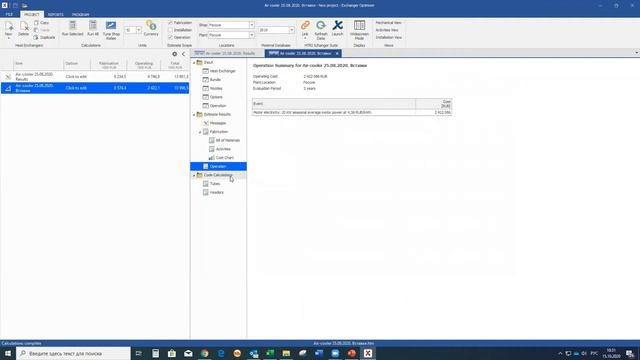Click the Operating column header
This screenshot has width=640, height=360.
tap(144, 65)
